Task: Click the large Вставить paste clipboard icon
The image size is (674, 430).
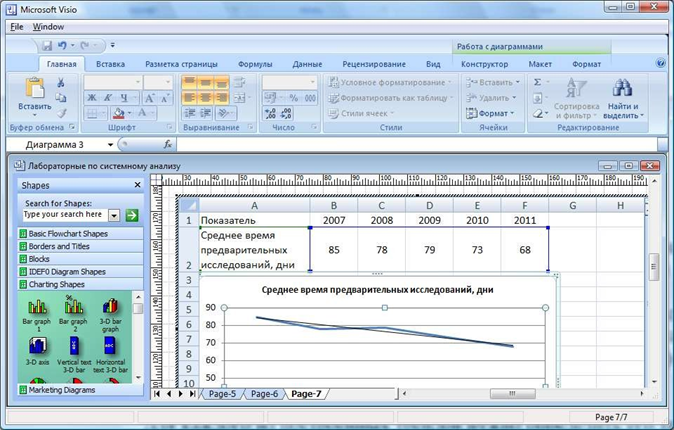Action: coord(35,88)
